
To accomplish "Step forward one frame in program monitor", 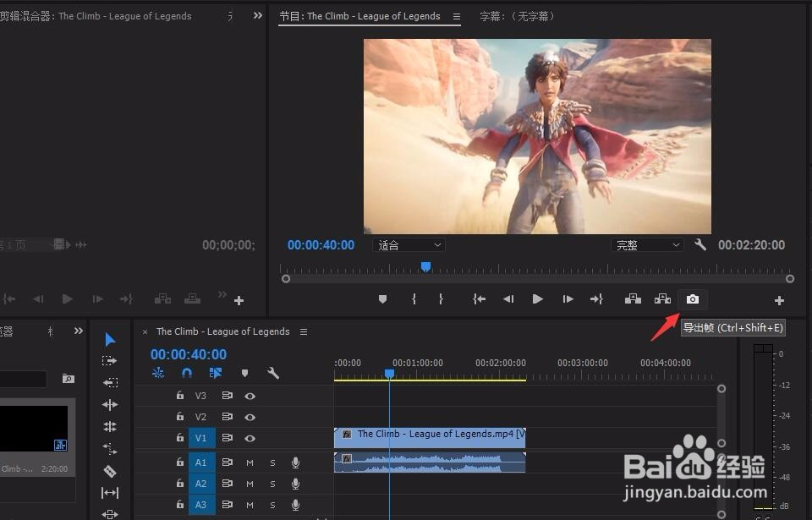I will (x=568, y=299).
